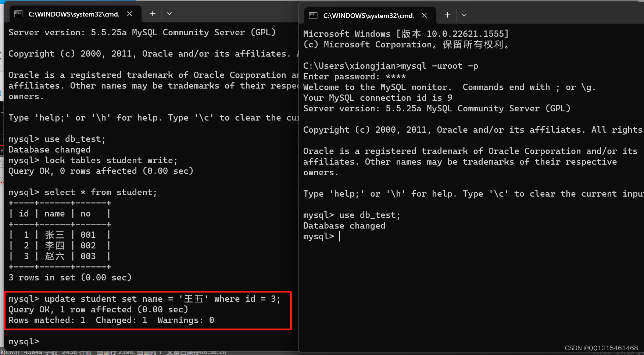644x355 pixels.
Task: Click 'Query OK, 0 rows affected' line
Action: point(101,171)
